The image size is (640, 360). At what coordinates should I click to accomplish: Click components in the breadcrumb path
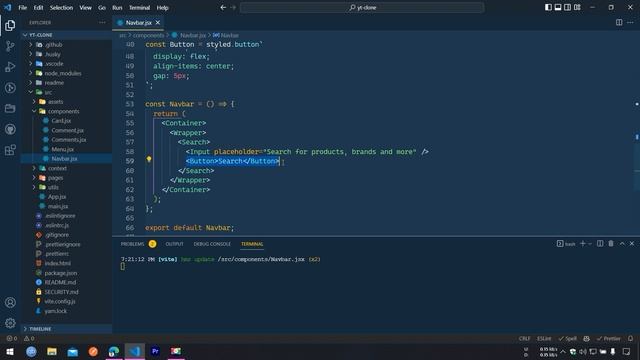(x=148, y=36)
